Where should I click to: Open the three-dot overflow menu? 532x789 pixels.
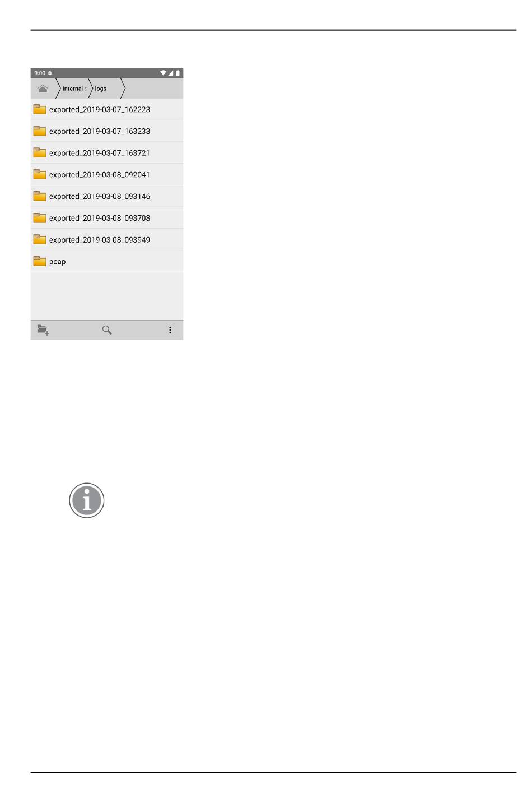pos(170,330)
